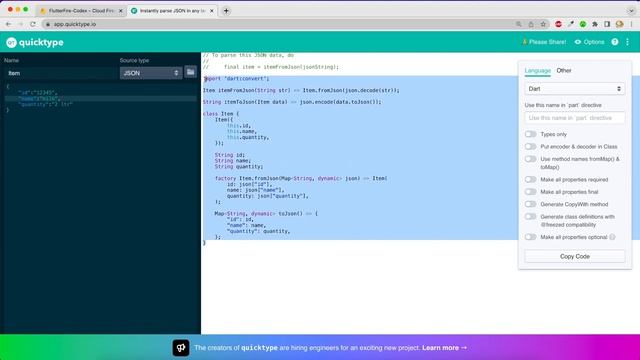The width and height of the screenshot is (640, 360).
Task: Click the import 'dart:convert' line
Action: point(237,78)
